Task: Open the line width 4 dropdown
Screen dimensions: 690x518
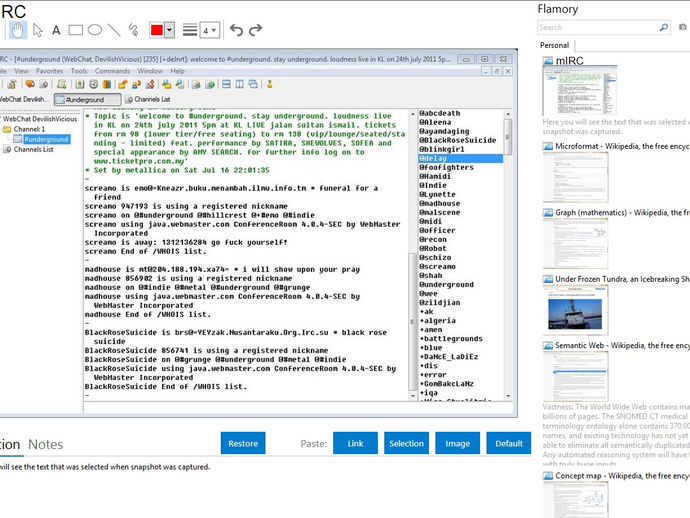Action: click(x=209, y=30)
